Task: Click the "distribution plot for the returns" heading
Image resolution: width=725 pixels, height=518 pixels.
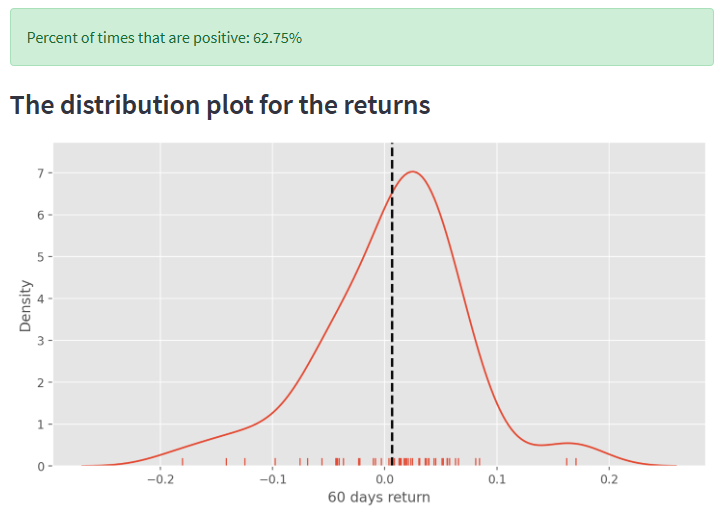Action: [220, 105]
